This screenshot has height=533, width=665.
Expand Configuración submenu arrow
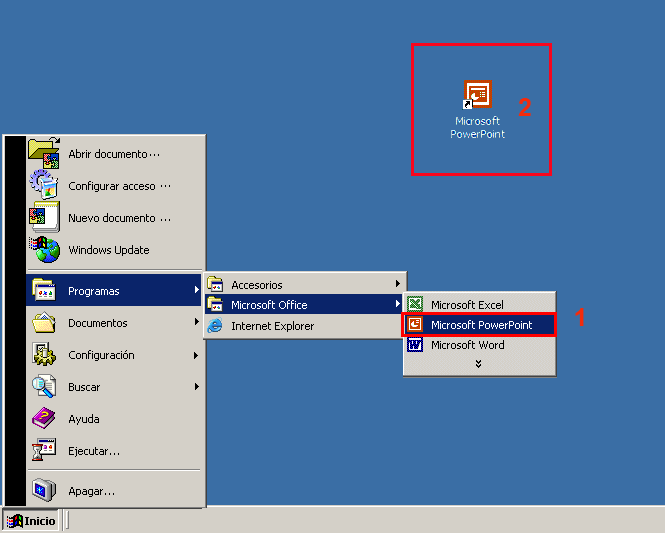pos(196,355)
